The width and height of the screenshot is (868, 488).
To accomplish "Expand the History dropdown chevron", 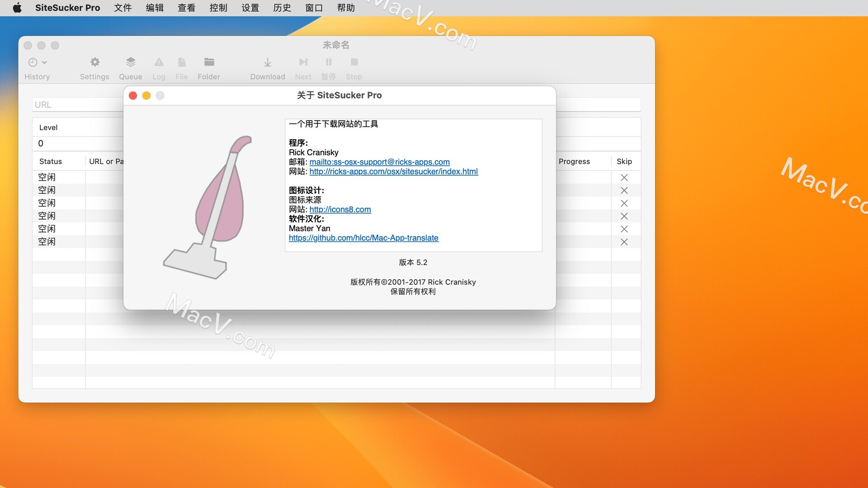I will (x=44, y=63).
